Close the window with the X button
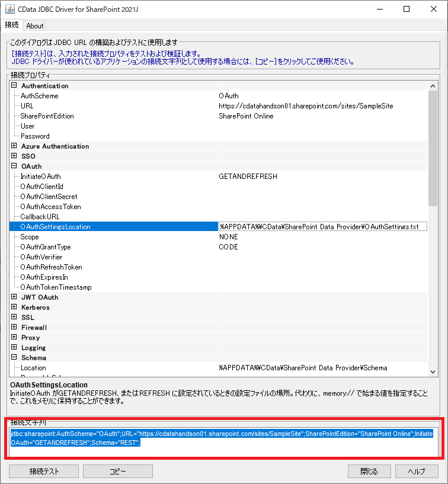Image resolution: width=448 pixels, height=484 pixels. click(434, 9)
